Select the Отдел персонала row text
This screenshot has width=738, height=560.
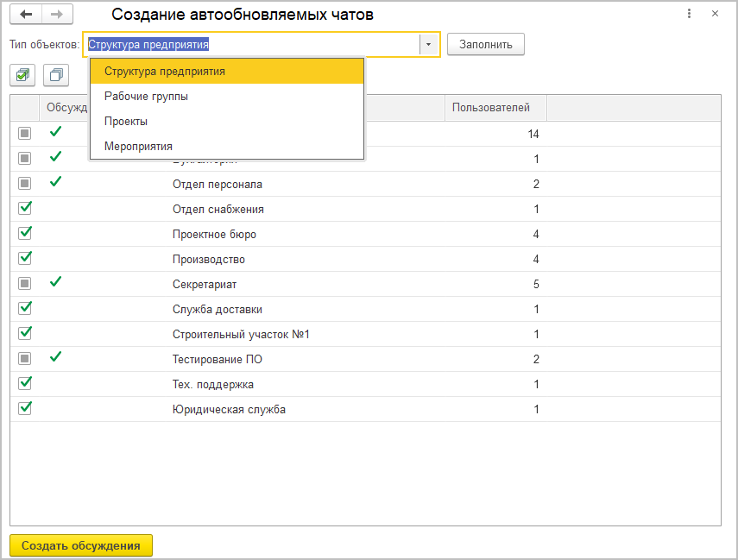[217, 184]
